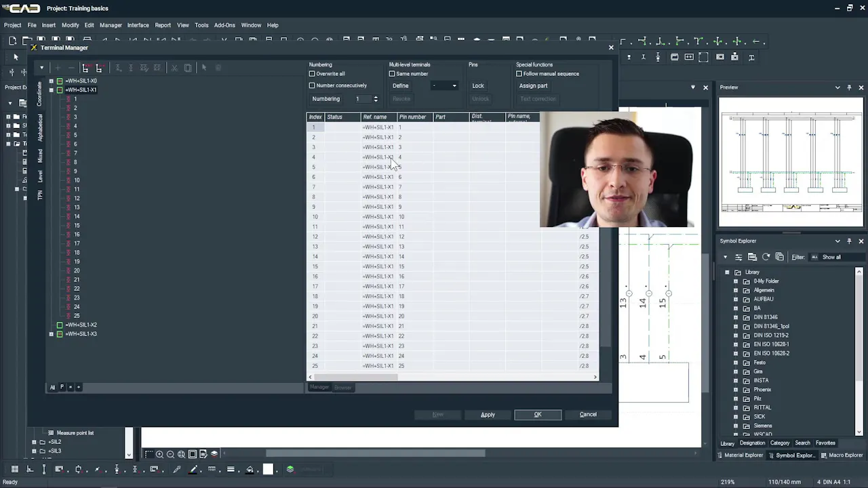The height and width of the screenshot is (488, 868).
Task: Click the Lock button under Pins
Action: coord(478,86)
